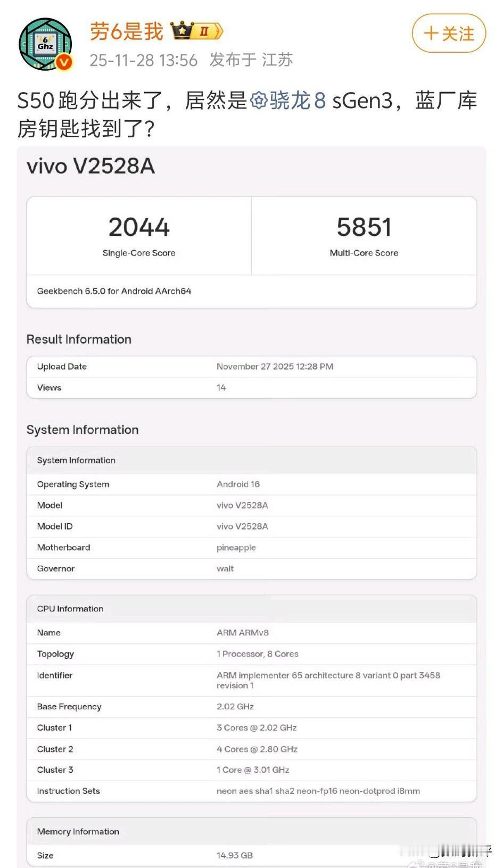The height and width of the screenshot is (868, 503).
Task: Click the 4 Cores @ 2.80 GHz value
Action: [x=257, y=749]
